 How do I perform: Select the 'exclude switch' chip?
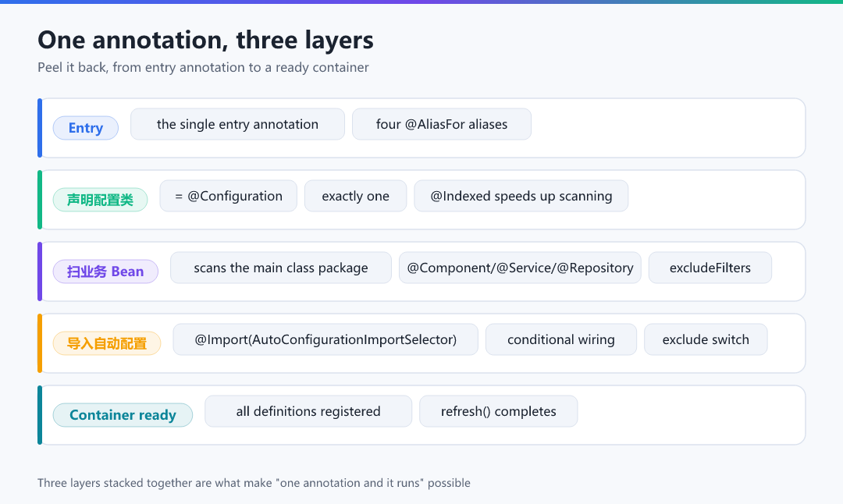tap(706, 339)
